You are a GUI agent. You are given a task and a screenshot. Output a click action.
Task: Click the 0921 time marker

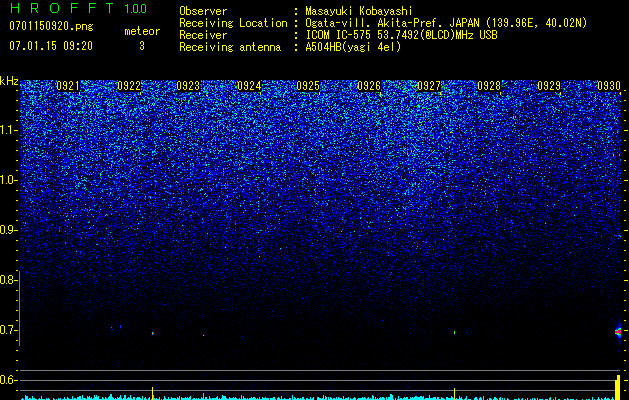(68, 86)
